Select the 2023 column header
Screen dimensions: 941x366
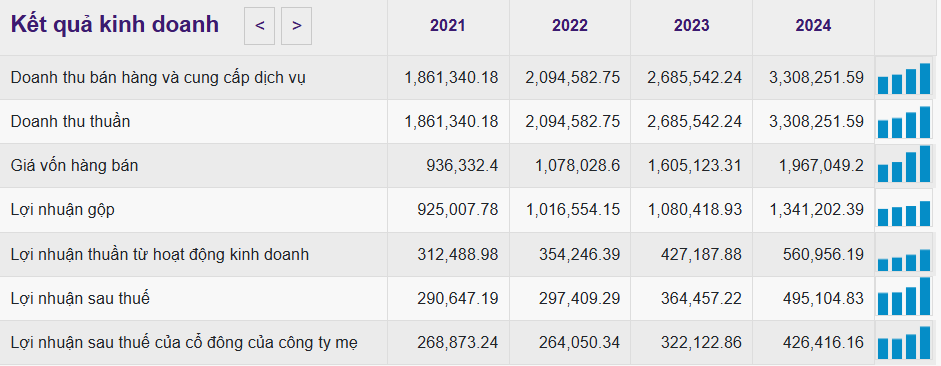[x=691, y=26]
